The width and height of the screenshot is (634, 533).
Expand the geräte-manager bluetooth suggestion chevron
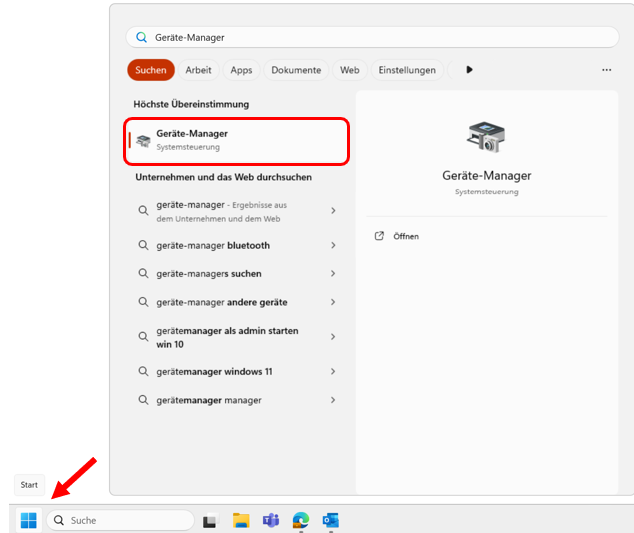[x=333, y=245]
